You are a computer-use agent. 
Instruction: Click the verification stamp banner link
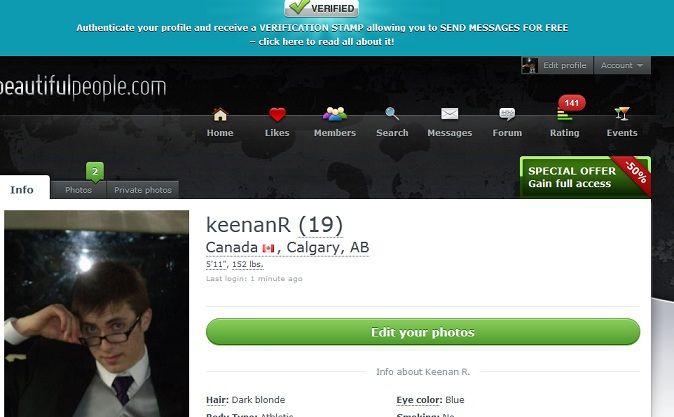point(322,34)
